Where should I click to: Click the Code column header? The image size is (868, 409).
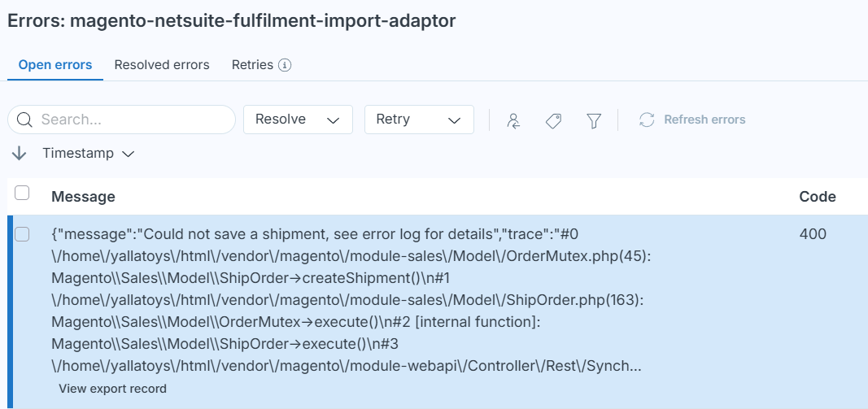click(817, 197)
